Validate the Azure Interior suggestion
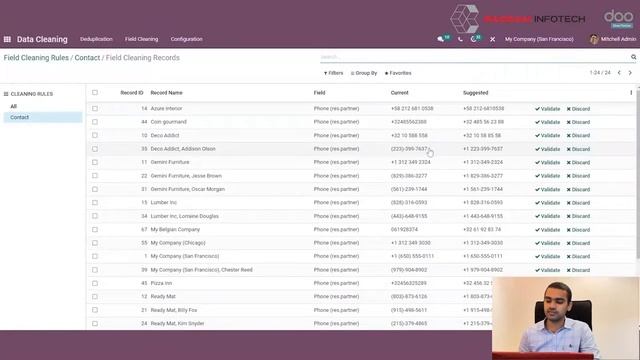Image resolution: width=640 pixels, height=360 pixels. (547, 109)
